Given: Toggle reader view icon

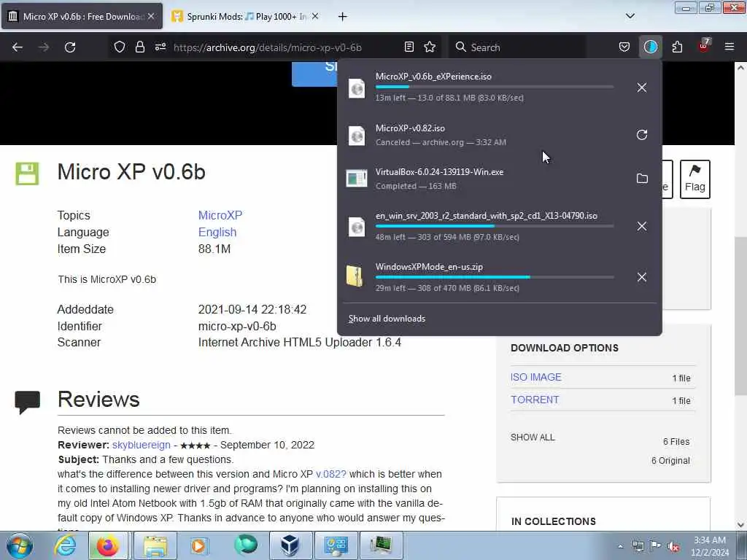Looking at the screenshot, I should click(409, 47).
